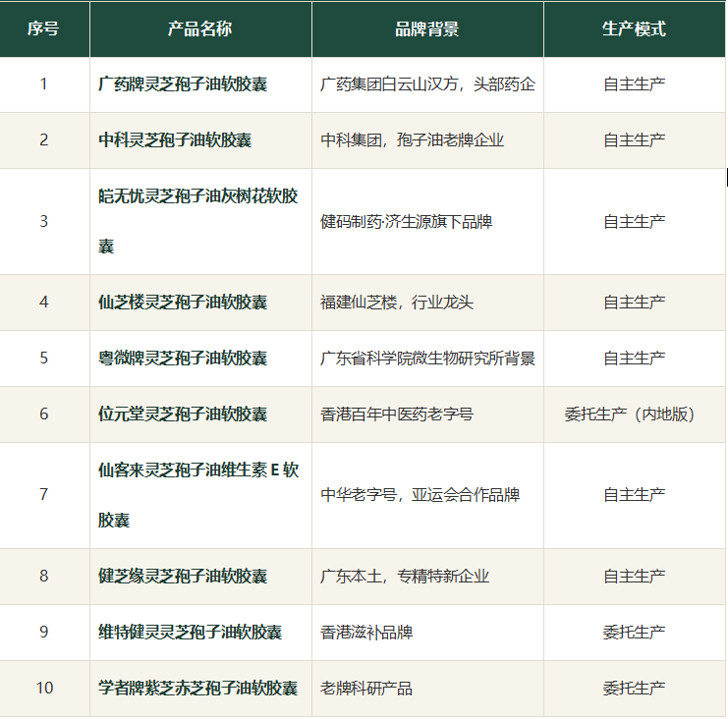Viewport: 728px width, 719px height.
Task: Click brand cell 广东省科学院微生物研究所背景
Action: tap(428, 359)
